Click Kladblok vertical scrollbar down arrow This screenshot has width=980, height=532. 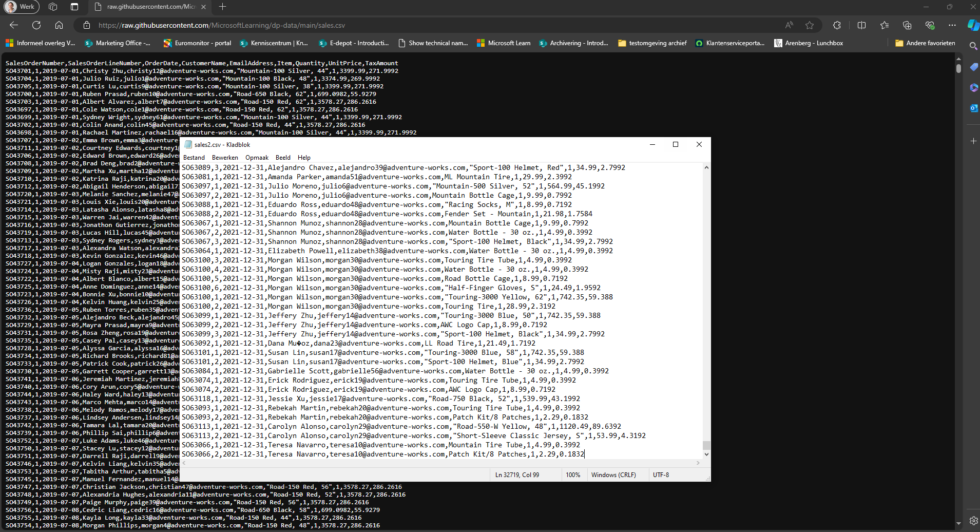[706, 454]
